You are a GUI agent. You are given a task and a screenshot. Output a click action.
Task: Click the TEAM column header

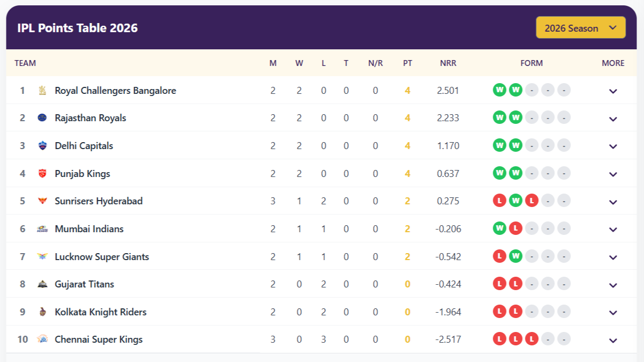point(25,63)
